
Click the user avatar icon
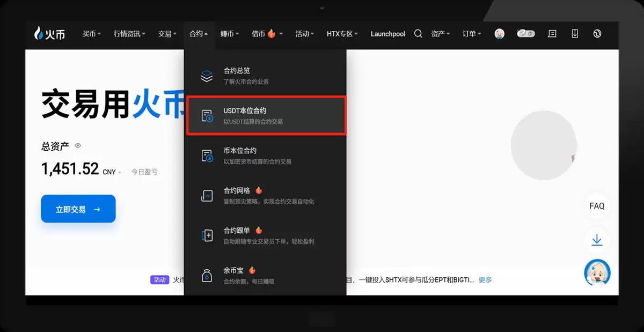point(500,33)
